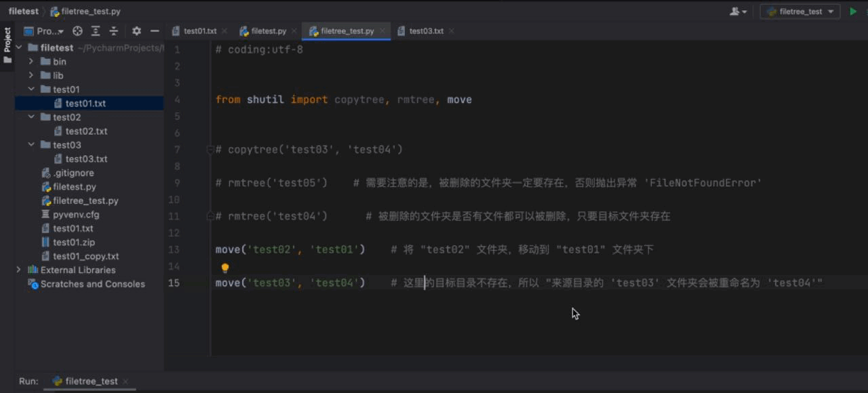Expand the bin folder
The image size is (868, 393).
31,61
